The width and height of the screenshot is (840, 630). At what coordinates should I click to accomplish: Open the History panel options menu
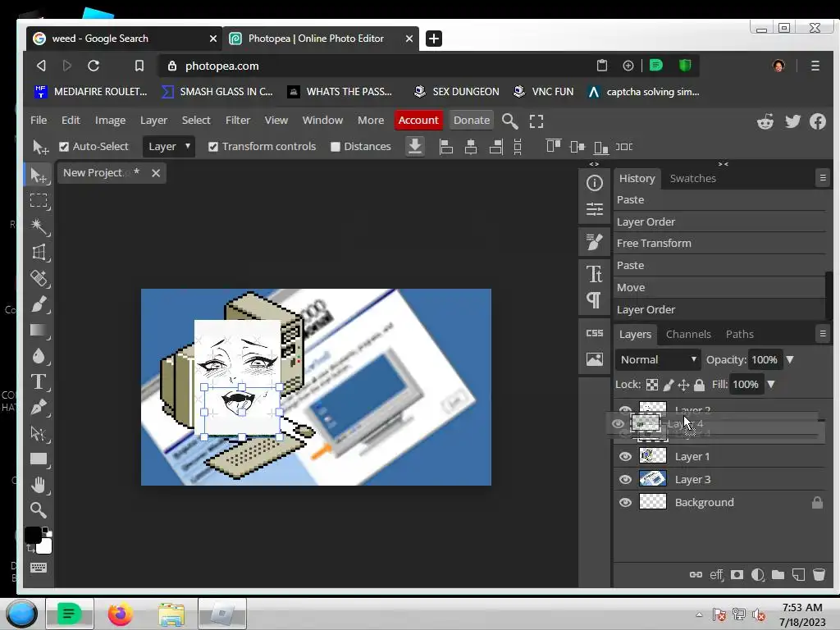tap(823, 178)
